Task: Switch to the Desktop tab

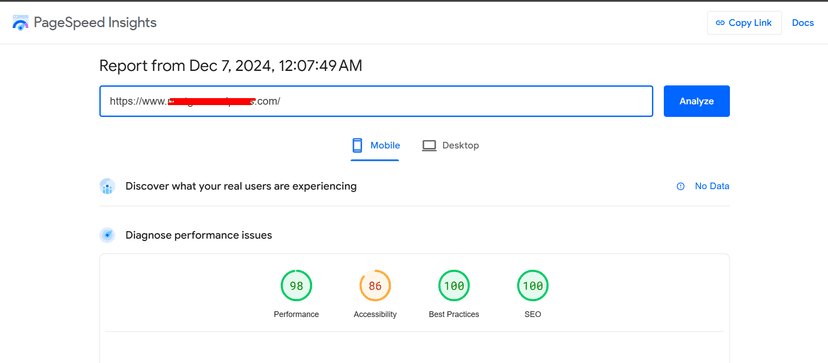Action: [x=450, y=146]
